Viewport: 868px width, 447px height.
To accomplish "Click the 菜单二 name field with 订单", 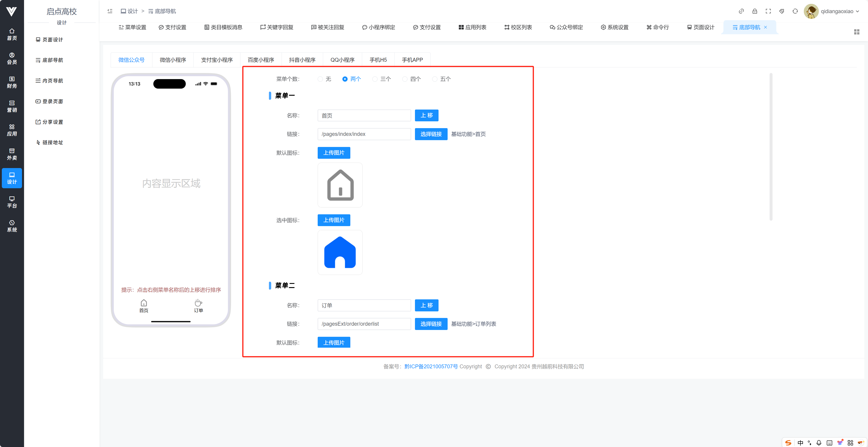I will (x=364, y=305).
